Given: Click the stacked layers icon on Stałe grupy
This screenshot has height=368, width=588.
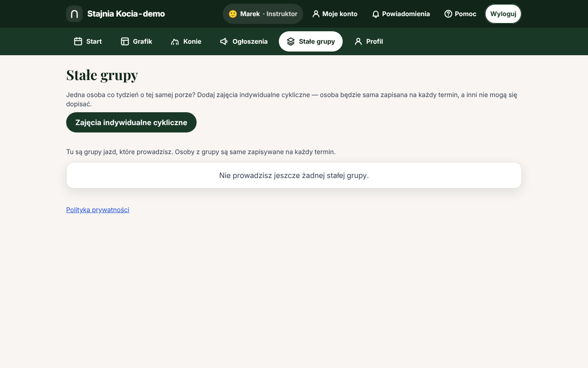Looking at the screenshot, I should (x=291, y=41).
